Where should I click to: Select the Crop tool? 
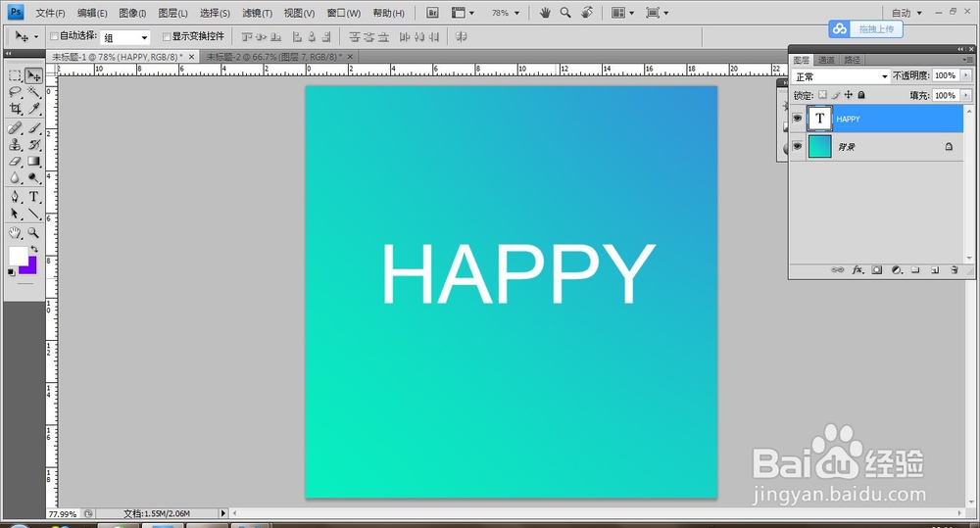click(15, 109)
